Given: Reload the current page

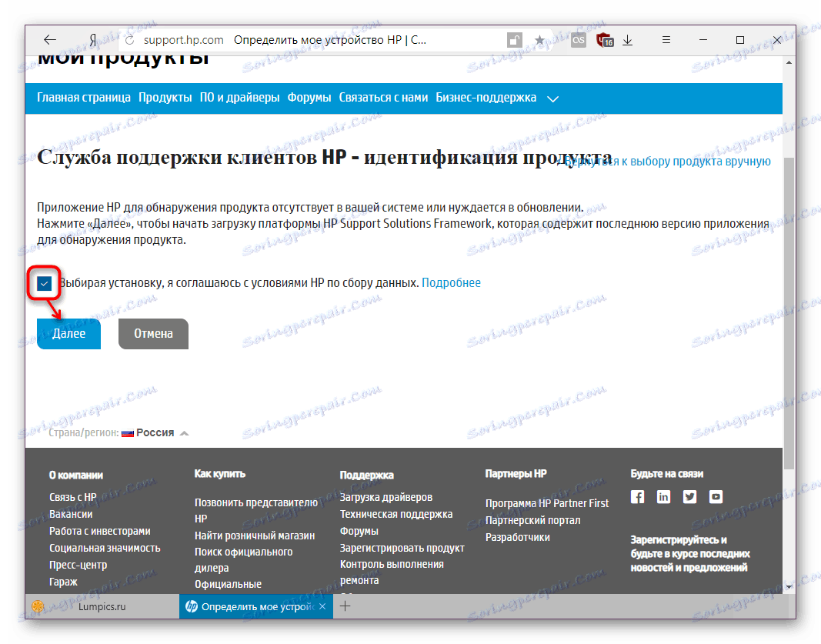Looking at the screenshot, I should pos(129,39).
